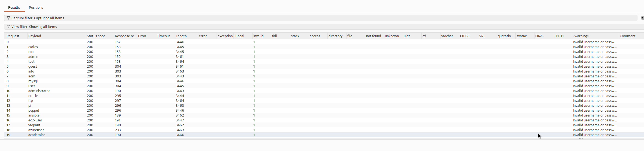Select request 3 with payload admin

point(324,56)
